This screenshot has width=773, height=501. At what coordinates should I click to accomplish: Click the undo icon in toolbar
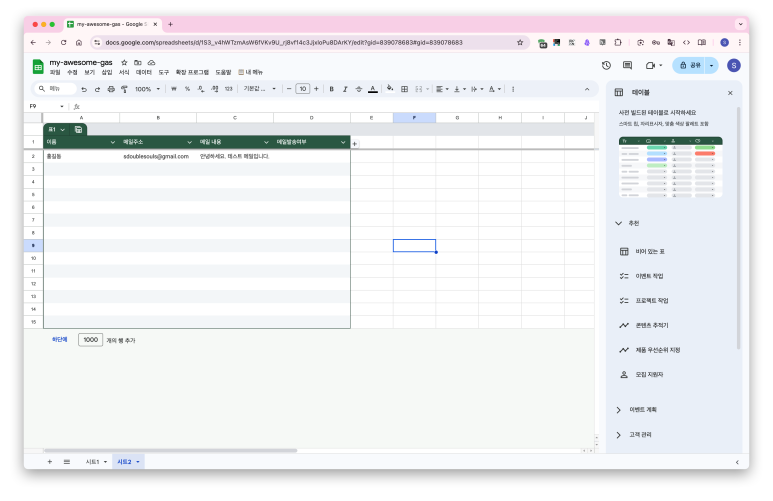click(84, 89)
